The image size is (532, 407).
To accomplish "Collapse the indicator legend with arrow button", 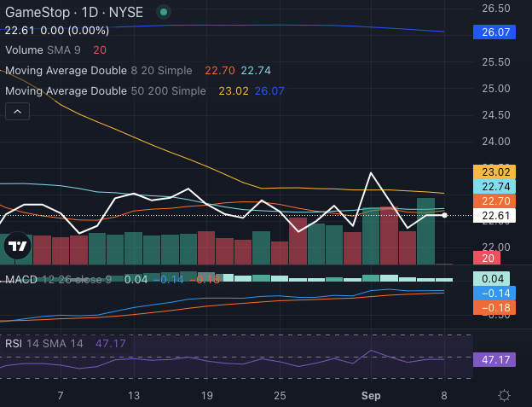I will click(17, 111).
